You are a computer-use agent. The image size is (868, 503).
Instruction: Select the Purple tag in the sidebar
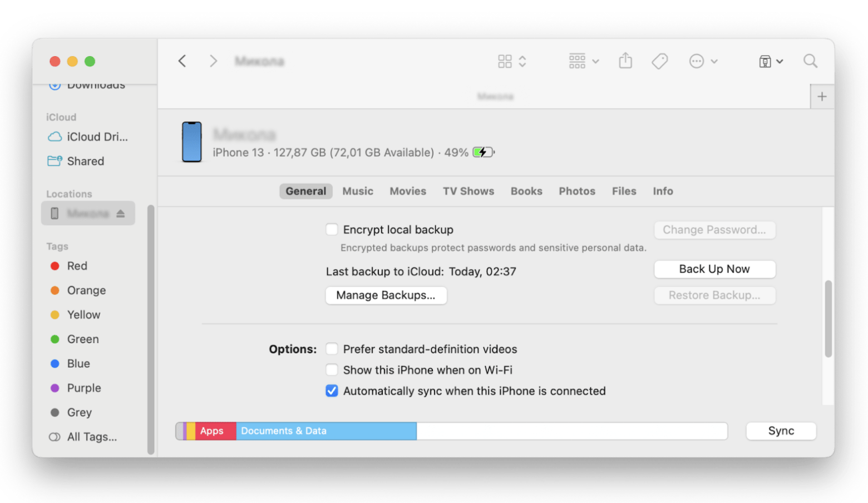83,388
